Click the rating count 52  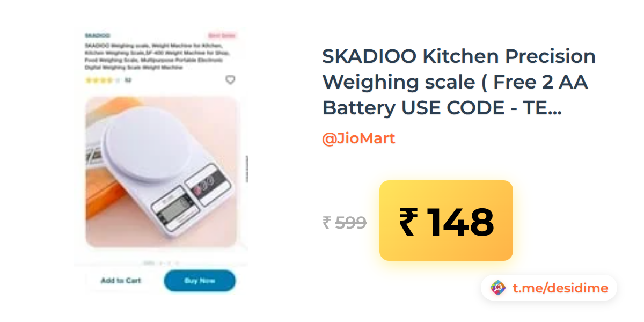(x=128, y=80)
